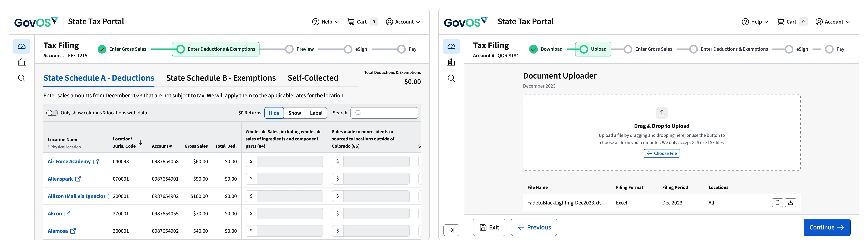Sort by Location/Juris. Code arrow
The width and height of the screenshot is (868, 249).
(x=141, y=143)
